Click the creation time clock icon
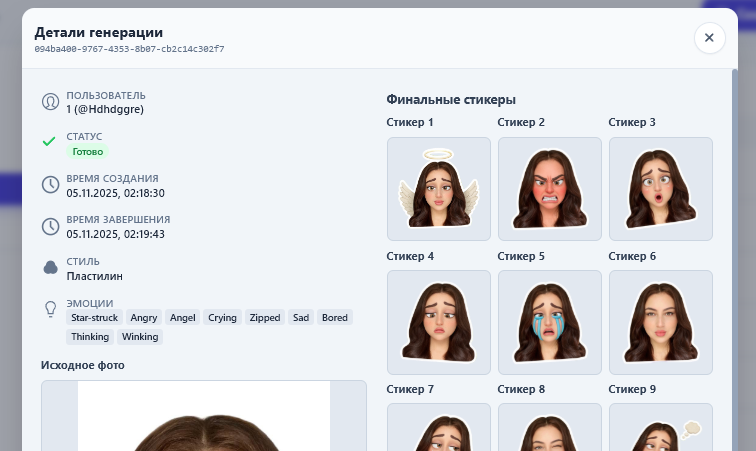 coord(51,185)
